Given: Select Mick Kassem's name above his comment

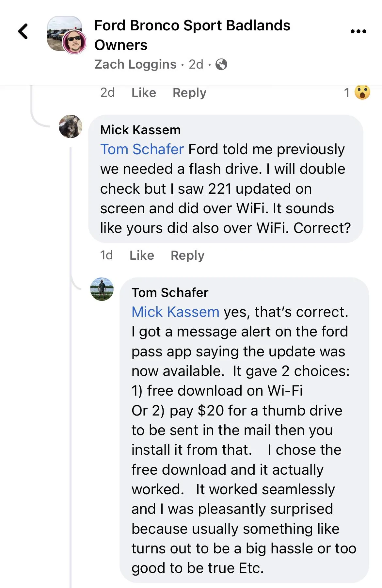Looking at the screenshot, I should (x=140, y=130).
